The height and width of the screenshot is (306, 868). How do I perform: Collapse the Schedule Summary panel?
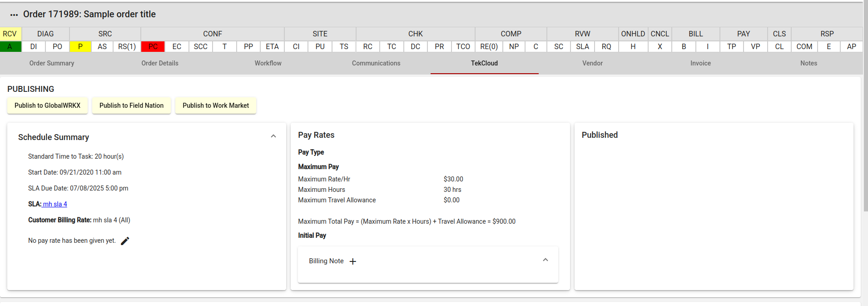tap(273, 136)
